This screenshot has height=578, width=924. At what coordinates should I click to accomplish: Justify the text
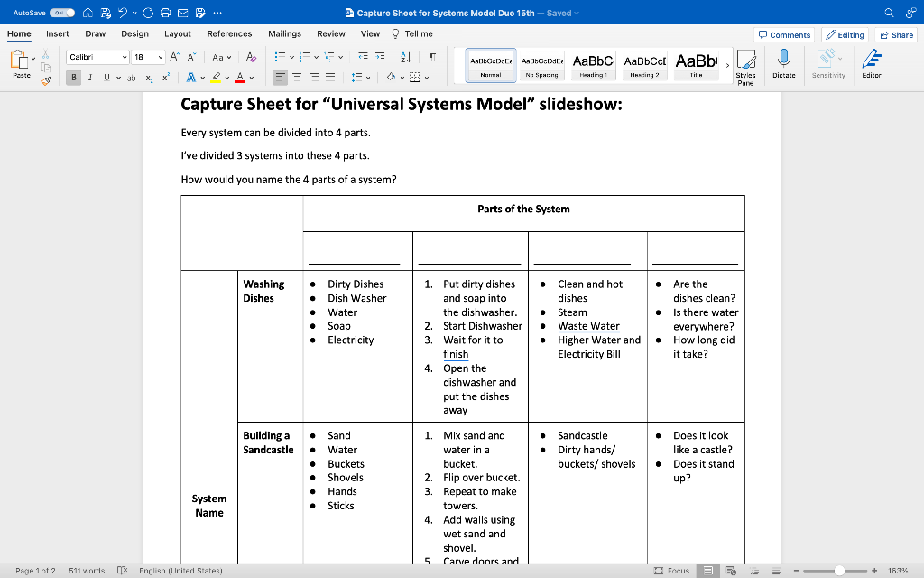330,78
